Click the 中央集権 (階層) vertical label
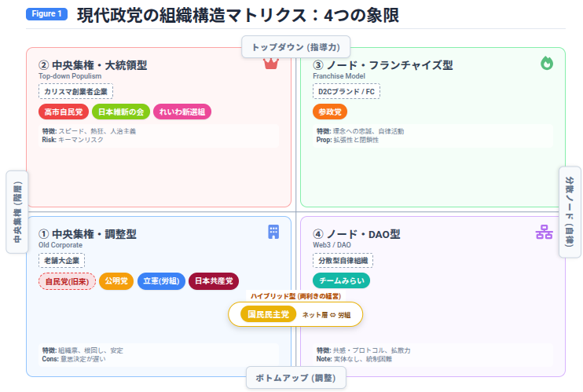 coord(17,212)
